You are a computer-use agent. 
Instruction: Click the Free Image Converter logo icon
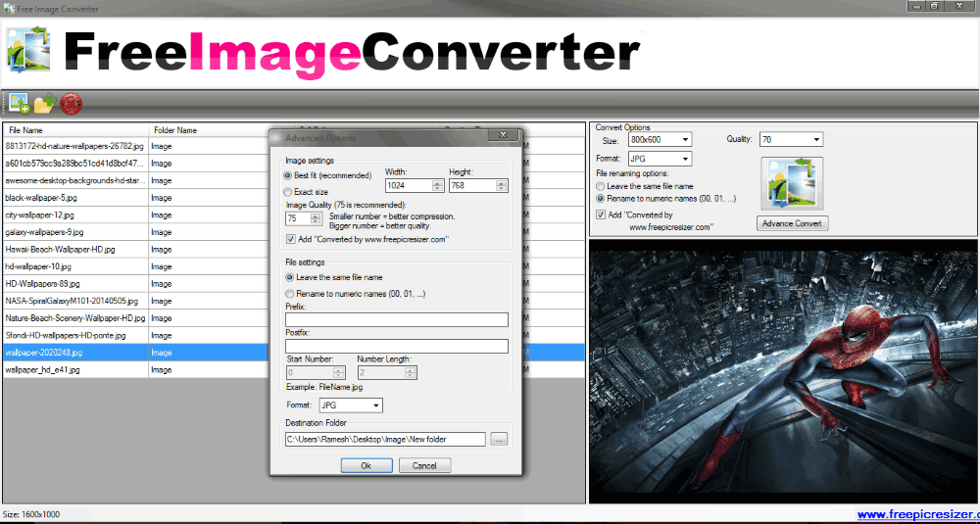click(x=28, y=51)
